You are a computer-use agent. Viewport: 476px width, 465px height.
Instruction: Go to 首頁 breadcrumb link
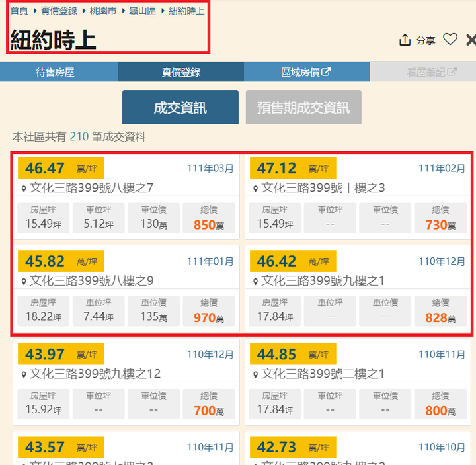(x=19, y=11)
